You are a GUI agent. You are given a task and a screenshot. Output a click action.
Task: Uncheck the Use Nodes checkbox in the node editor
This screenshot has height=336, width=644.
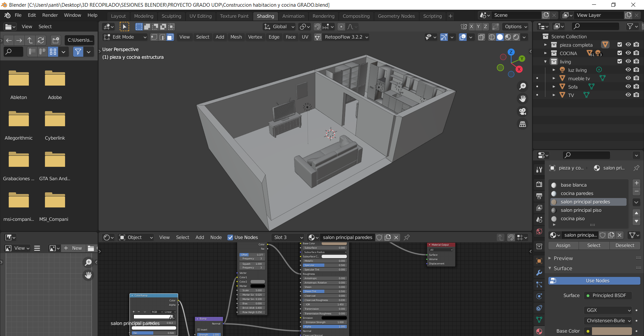coord(230,237)
